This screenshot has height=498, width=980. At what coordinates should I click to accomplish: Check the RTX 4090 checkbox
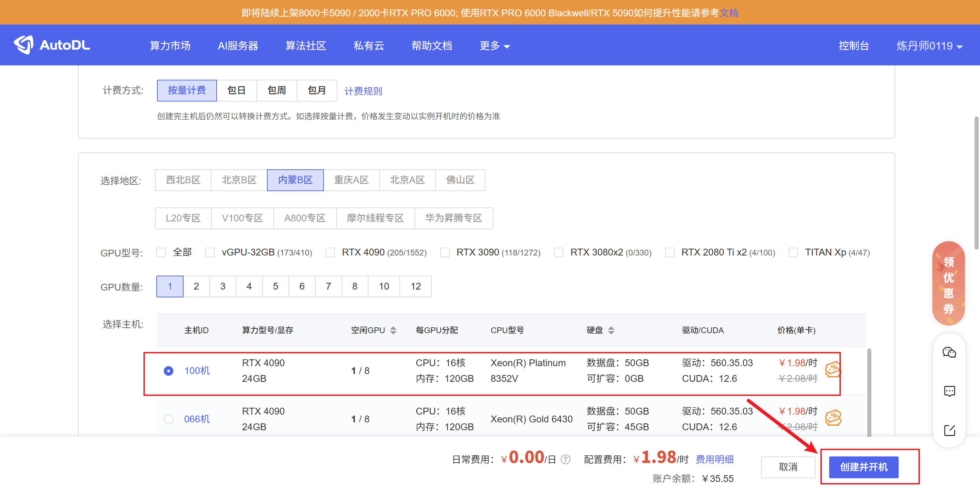(330, 253)
